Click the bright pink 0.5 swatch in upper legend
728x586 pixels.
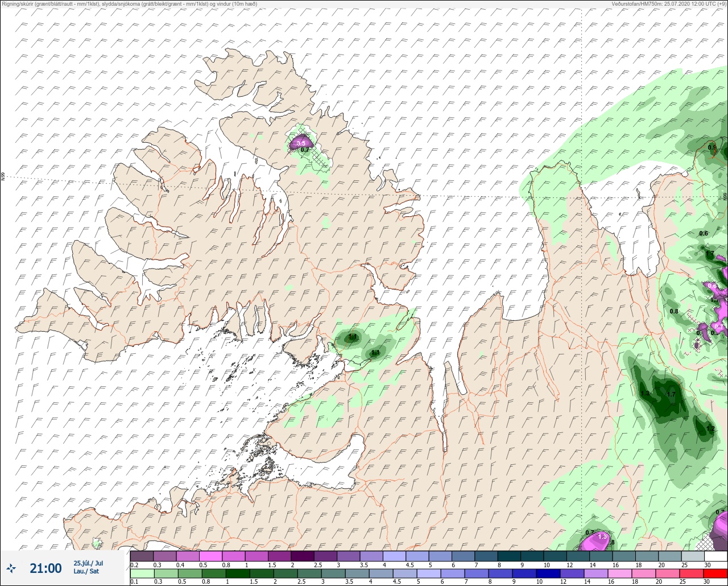pyautogui.click(x=210, y=556)
